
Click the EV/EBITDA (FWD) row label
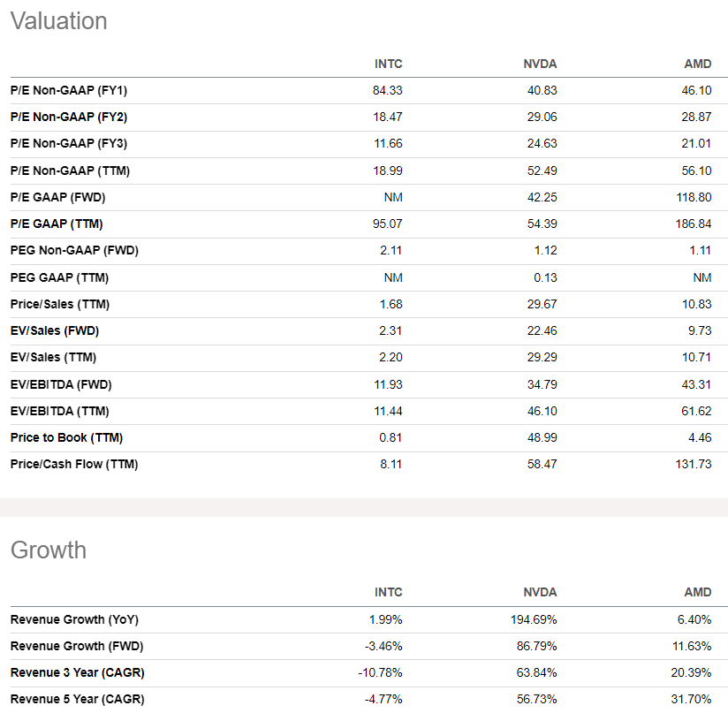click(x=61, y=384)
